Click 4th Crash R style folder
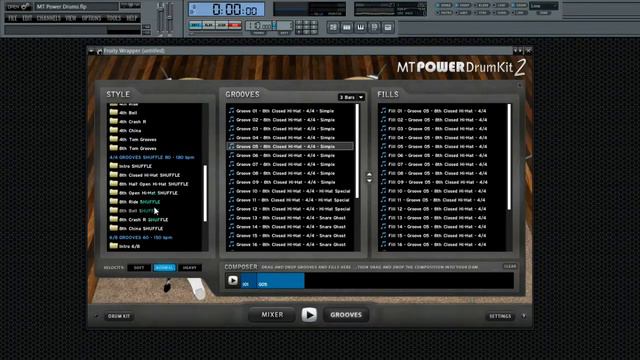 tap(128, 121)
